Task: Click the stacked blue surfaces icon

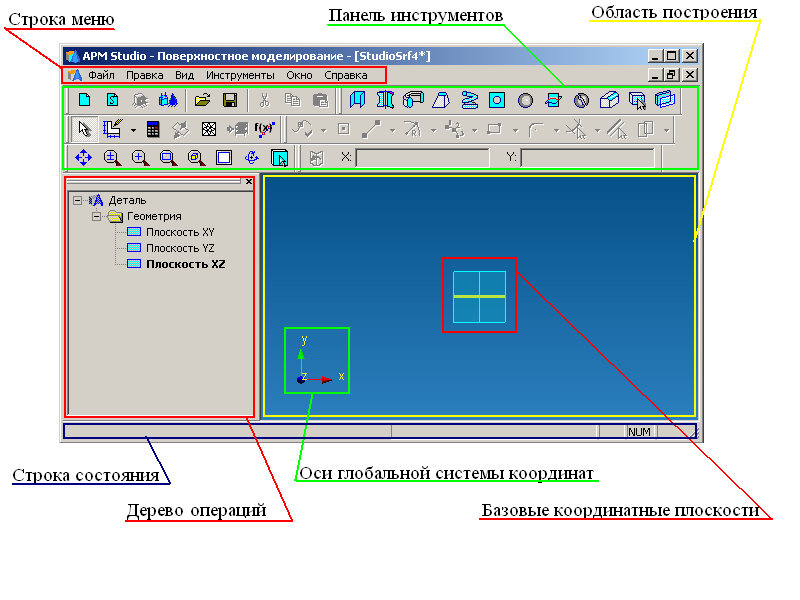Action: pos(665,99)
